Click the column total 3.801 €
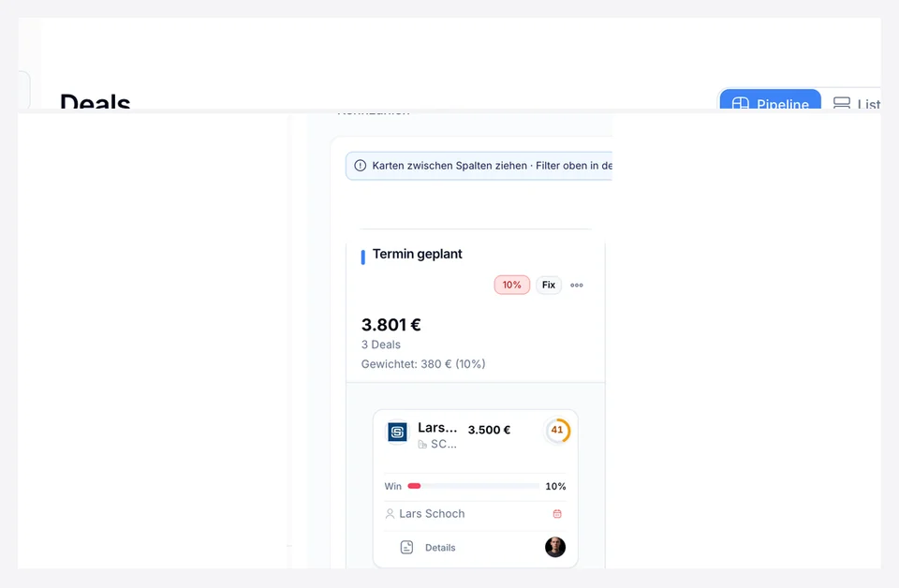Image resolution: width=899 pixels, height=588 pixels. tap(391, 325)
